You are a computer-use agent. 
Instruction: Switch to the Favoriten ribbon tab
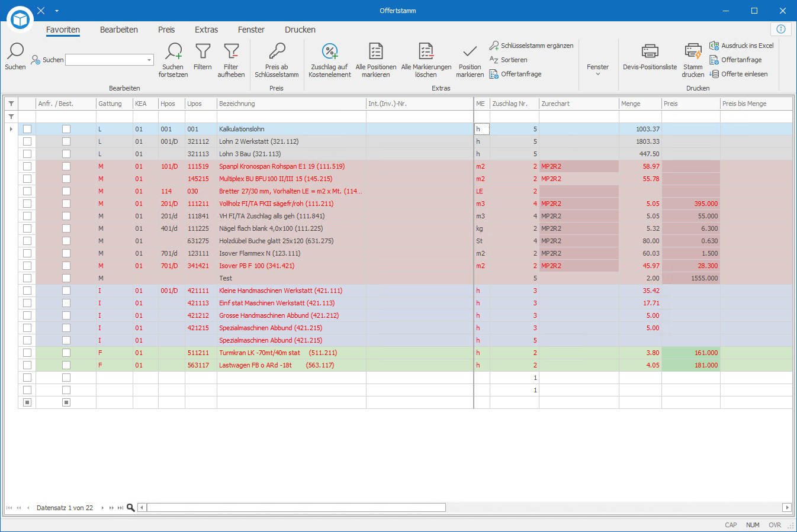coord(63,30)
